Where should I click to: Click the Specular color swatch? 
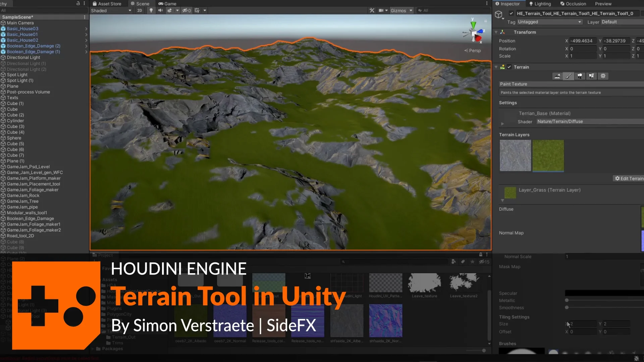tap(603, 293)
